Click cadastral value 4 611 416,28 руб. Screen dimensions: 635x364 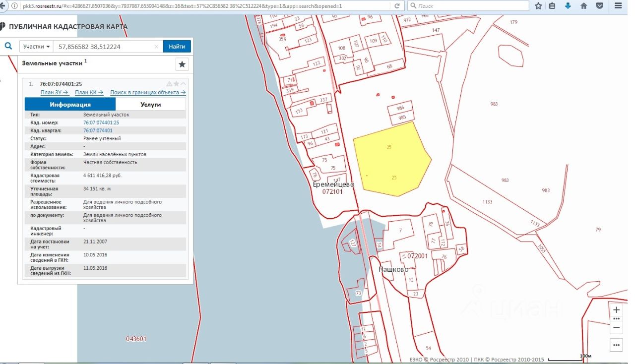coord(103,176)
